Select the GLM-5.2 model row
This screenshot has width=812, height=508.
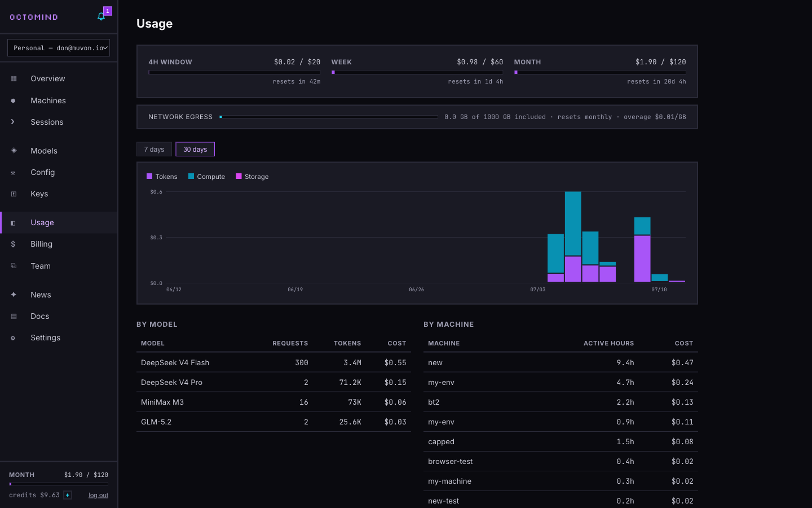coord(273,422)
